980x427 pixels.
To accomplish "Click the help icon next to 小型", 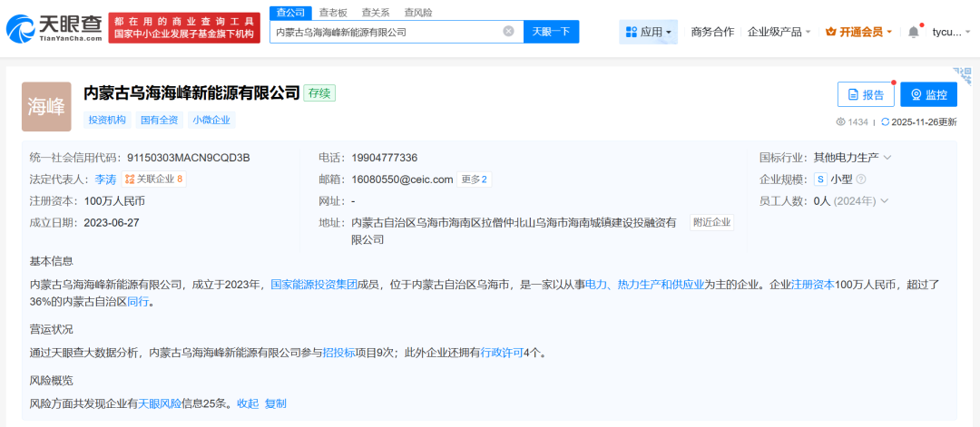I will coord(860,180).
